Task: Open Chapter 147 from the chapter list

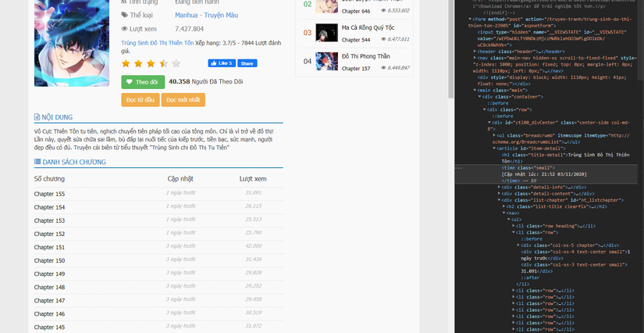Action: [x=49, y=300]
